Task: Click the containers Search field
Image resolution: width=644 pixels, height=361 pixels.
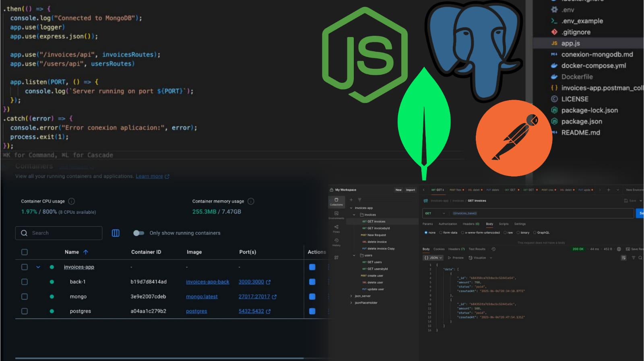Action: pyautogui.click(x=59, y=233)
